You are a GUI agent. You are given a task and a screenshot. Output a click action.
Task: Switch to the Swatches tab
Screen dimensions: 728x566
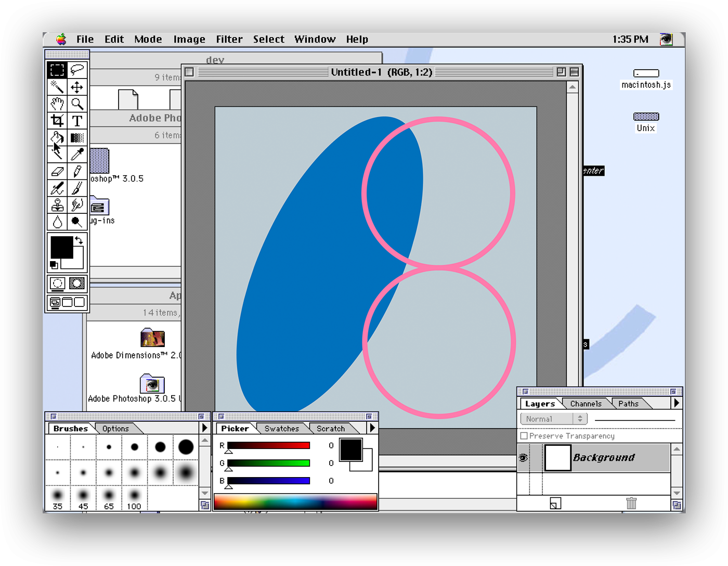pos(281,429)
